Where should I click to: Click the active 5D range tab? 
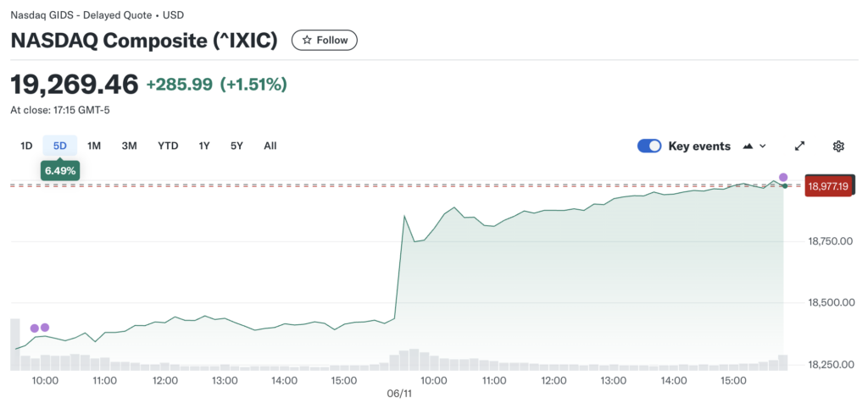pos(60,146)
